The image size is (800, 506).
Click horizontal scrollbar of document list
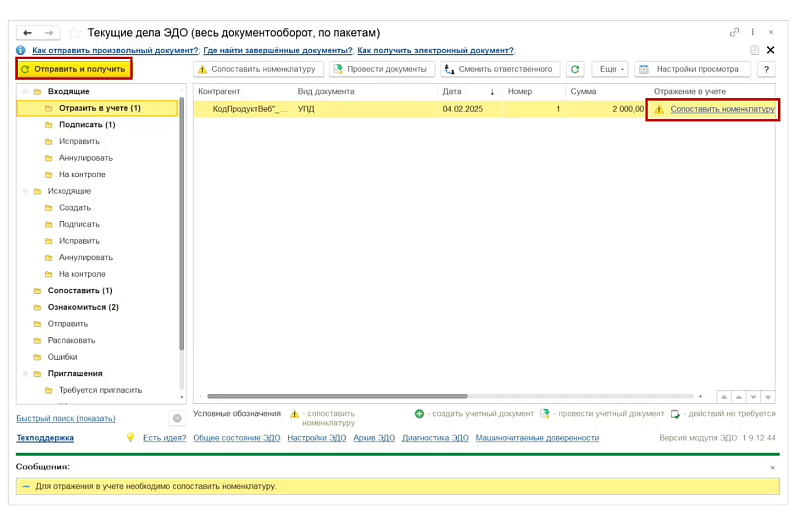pyautogui.click(x=337, y=396)
